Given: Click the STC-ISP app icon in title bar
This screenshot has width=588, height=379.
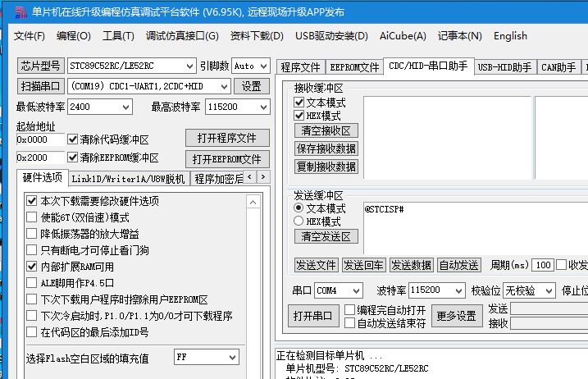Looking at the screenshot, I should pos(21,12).
